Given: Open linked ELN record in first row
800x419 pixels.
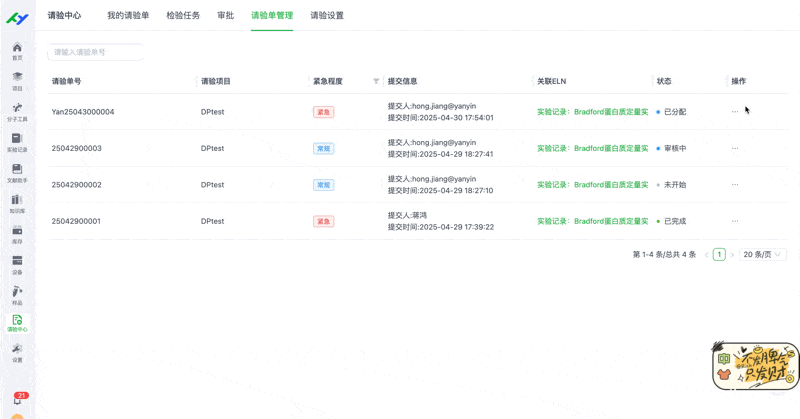Looking at the screenshot, I should [592, 112].
